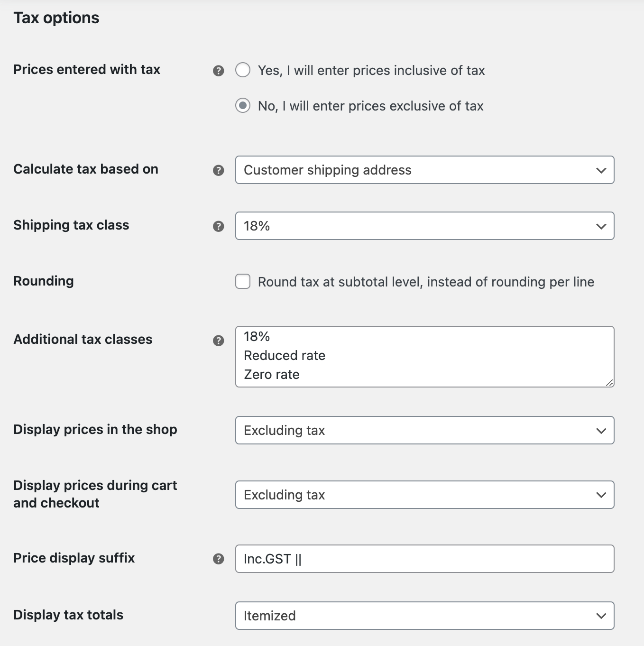This screenshot has height=646, width=644.
Task: Grab the textarea resize handle corner
Action: 609,382
